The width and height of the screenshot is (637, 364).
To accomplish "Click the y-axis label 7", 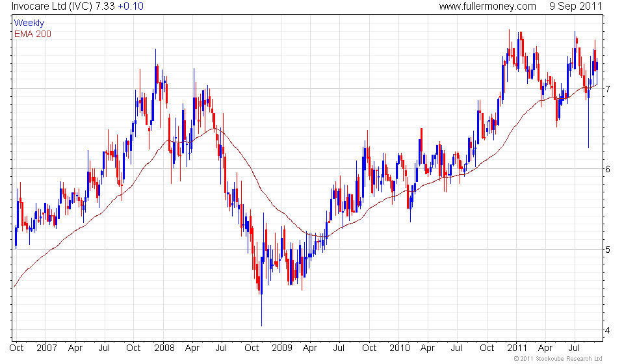I will (x=608, y=89).
